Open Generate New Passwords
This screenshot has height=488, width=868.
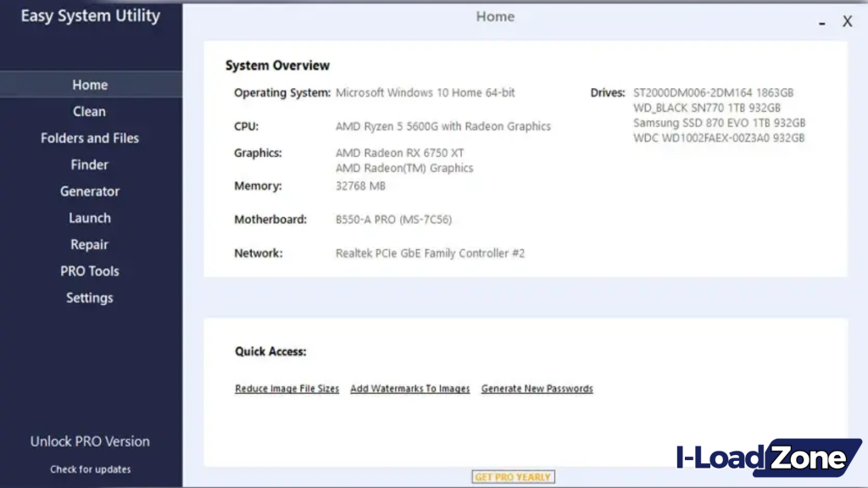click(537, 388)
